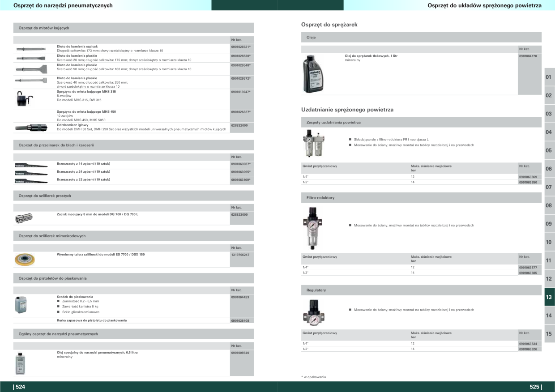Select catalog number 628823000
The width and height of the screenshot is (555, 392).
(239, 215)
